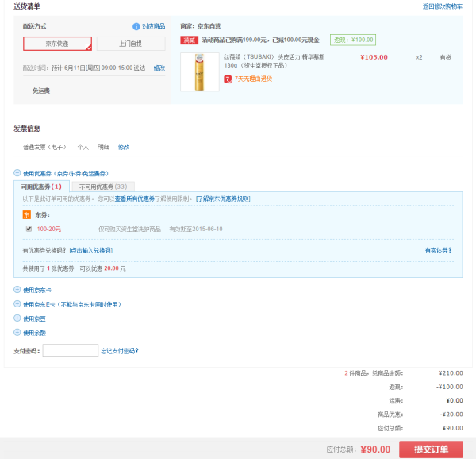The image size is (476, 459).
Task: Click the total ¥90.00 in bottom bar
Action: point(375,449)
